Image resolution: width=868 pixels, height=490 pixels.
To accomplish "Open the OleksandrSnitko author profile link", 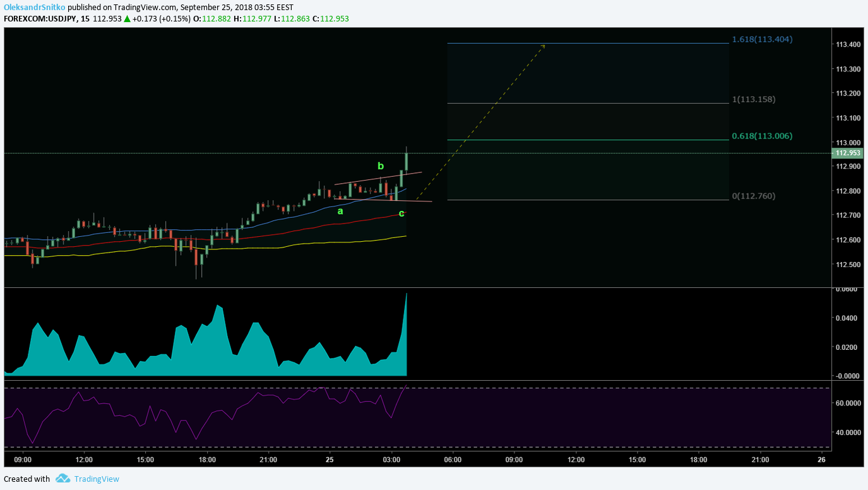I will 35,8.
